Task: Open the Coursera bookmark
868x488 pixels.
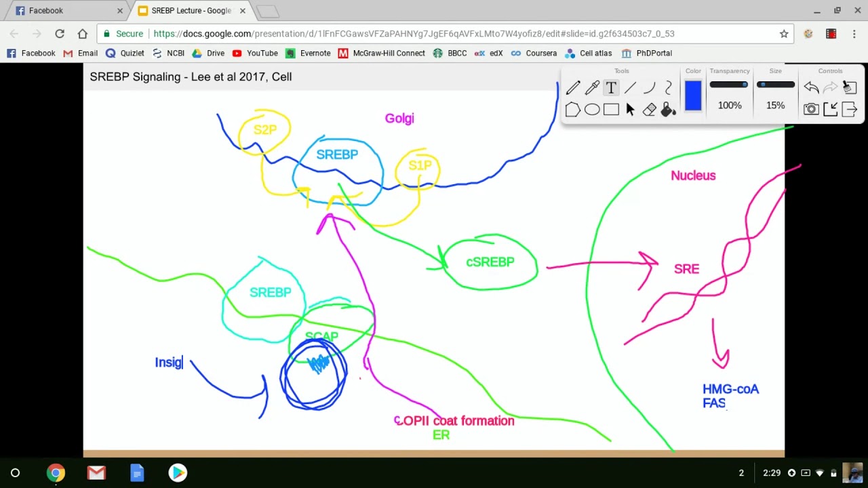Action: [534, 53]
